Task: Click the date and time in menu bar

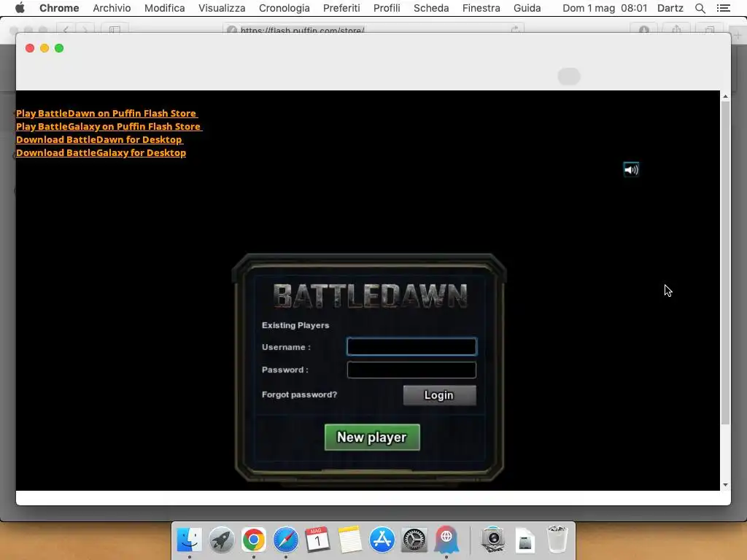Action: pyautogui.click(x=605, y=8)
